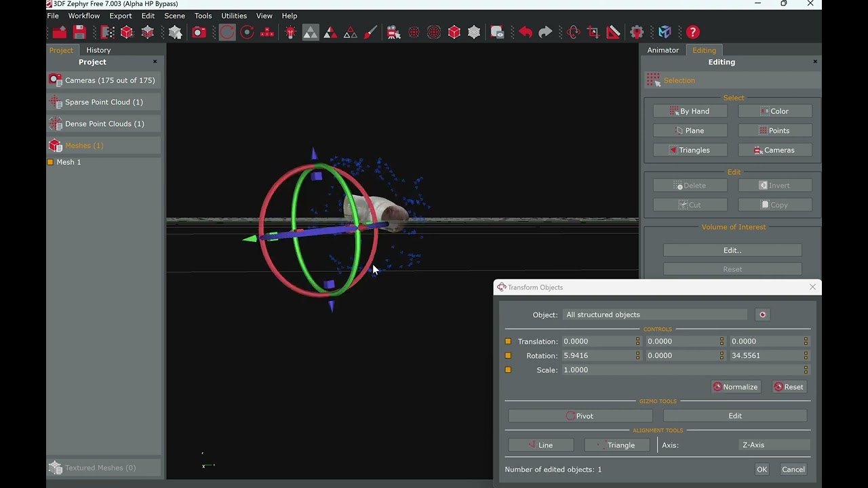Select the bounding box crop tool icon
This screenshot has width=868, height=488.
click(593, 32)
